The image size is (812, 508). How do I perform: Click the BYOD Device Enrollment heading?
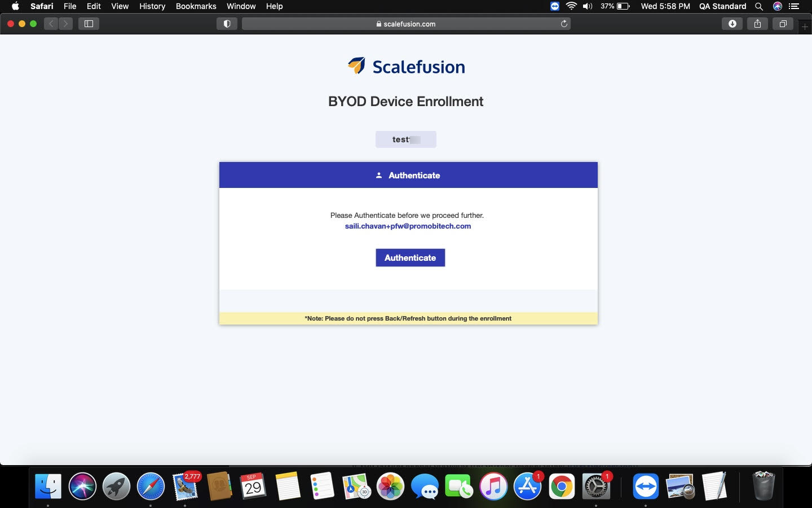click(x=406, y=102)
